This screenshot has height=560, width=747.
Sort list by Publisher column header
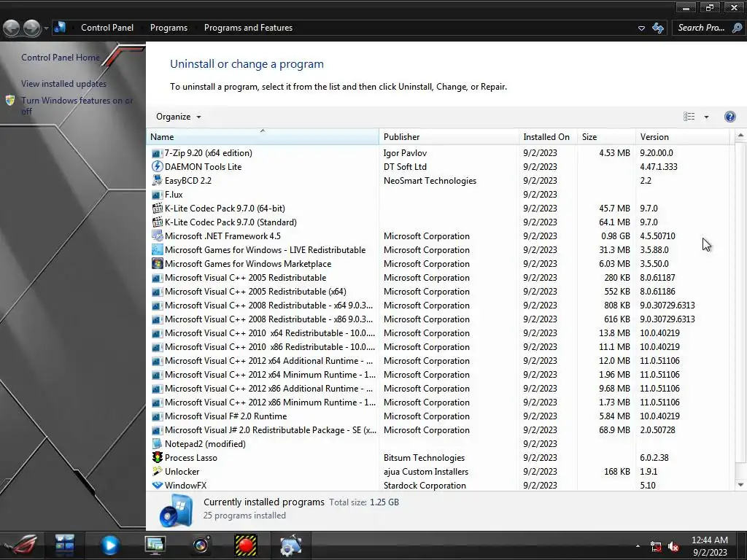click(449, 136)
